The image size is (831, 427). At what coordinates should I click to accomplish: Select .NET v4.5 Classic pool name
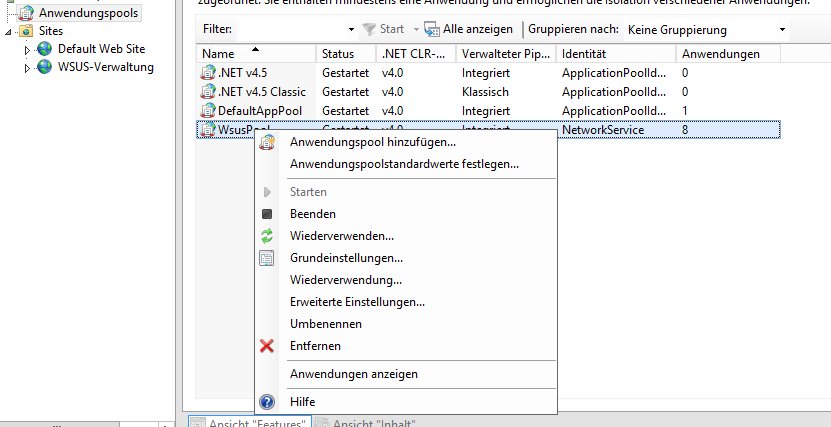click(262, 92)
